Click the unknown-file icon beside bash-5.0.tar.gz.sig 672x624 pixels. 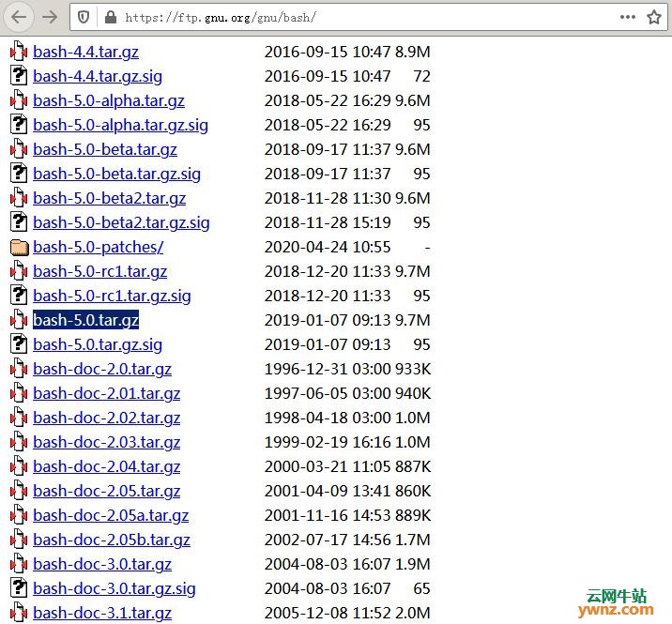coord(19,344)
